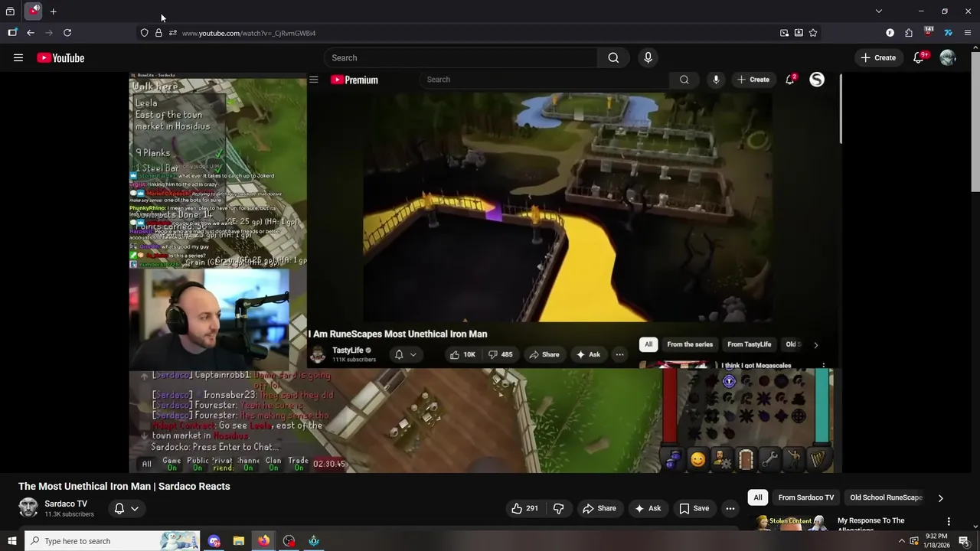The image size is (980, 551).
Task: Open the list all tabs dropdown
Action: click(x=879, y=11)
